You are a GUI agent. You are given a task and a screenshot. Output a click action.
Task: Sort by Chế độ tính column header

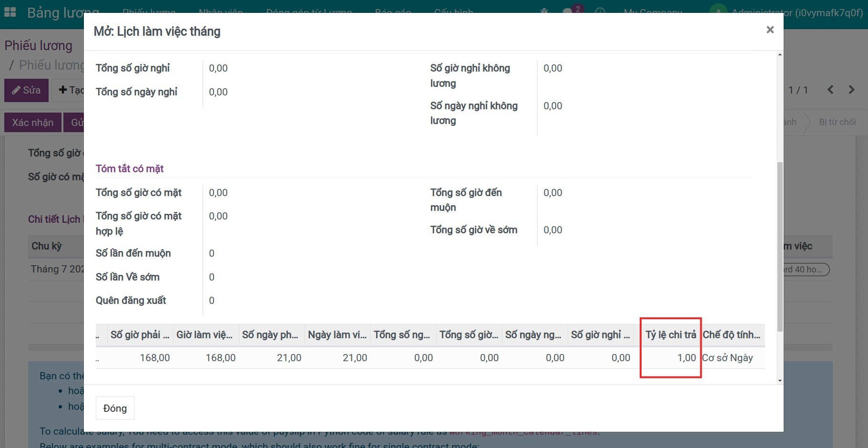[x=731, y=335]
